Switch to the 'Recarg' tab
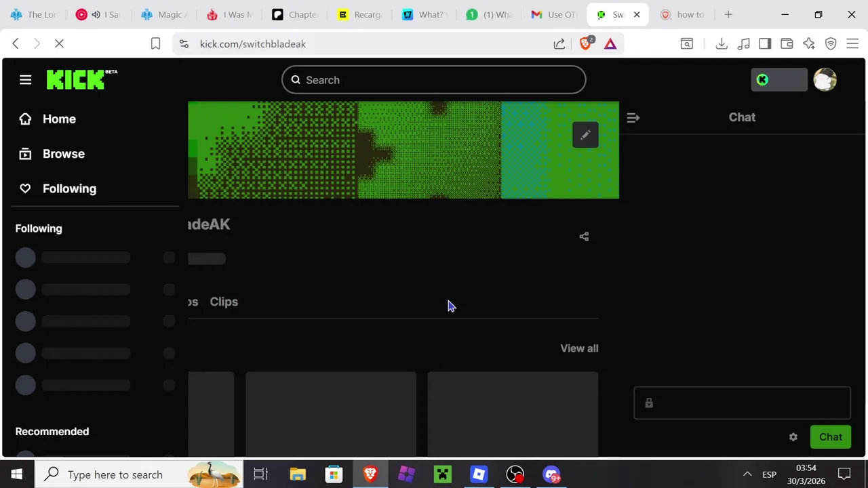 359,14
